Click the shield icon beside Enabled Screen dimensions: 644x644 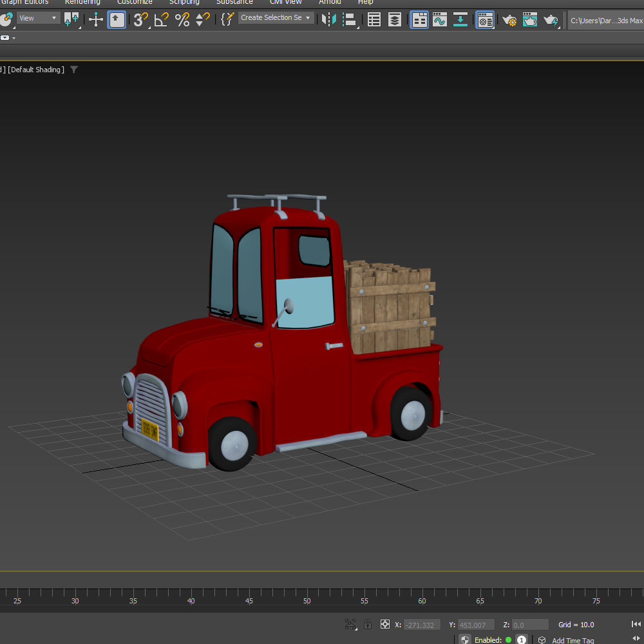(464, 639)
